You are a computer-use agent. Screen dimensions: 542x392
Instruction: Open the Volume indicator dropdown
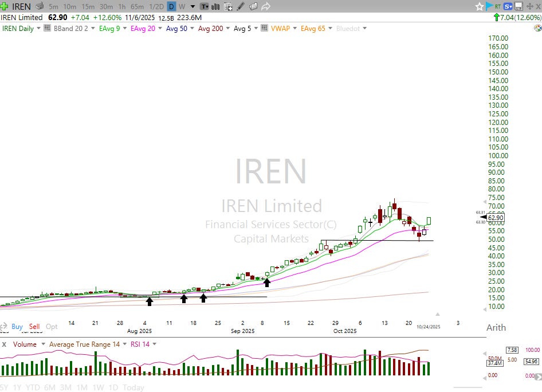click(43, 344)
